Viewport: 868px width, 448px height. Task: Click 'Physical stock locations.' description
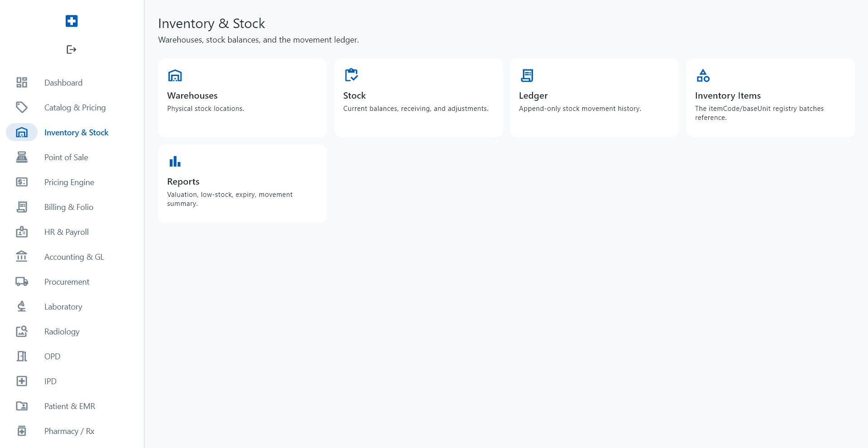[x=206, y=109]
